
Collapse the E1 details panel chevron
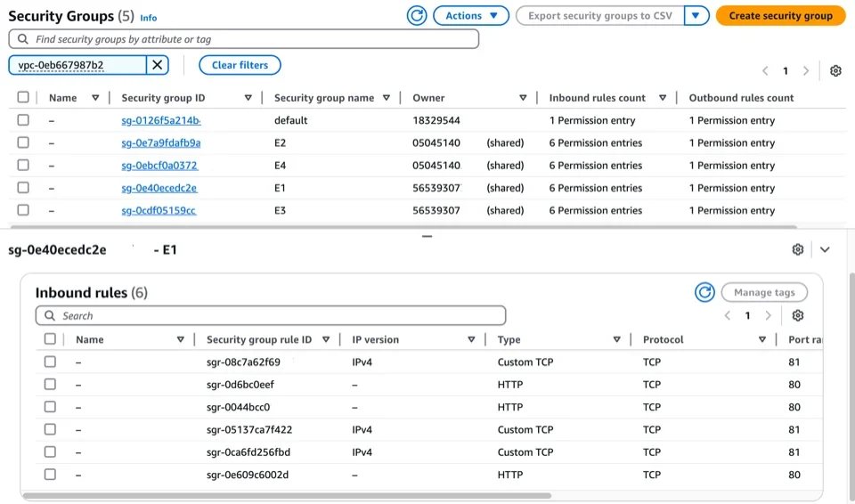point(825,250)
